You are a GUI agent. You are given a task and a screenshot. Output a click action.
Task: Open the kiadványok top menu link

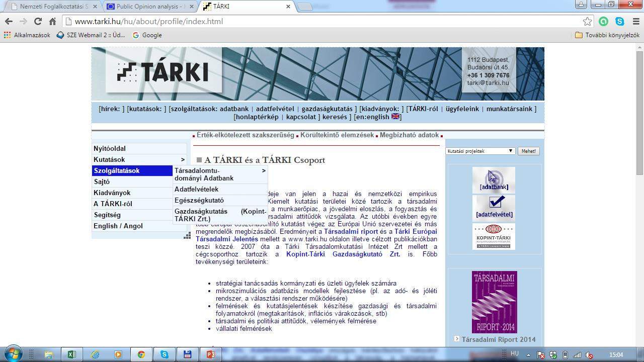(382, 109)
